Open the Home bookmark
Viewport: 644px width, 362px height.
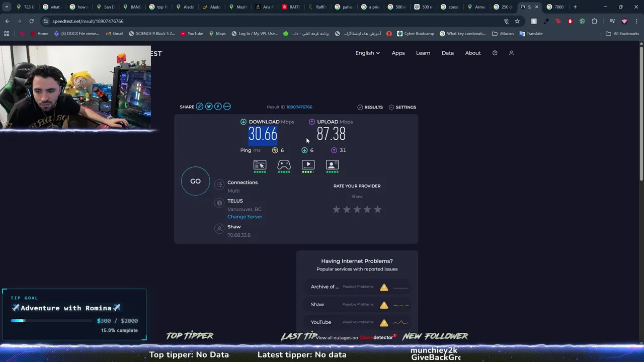click(x=39, y=34)
